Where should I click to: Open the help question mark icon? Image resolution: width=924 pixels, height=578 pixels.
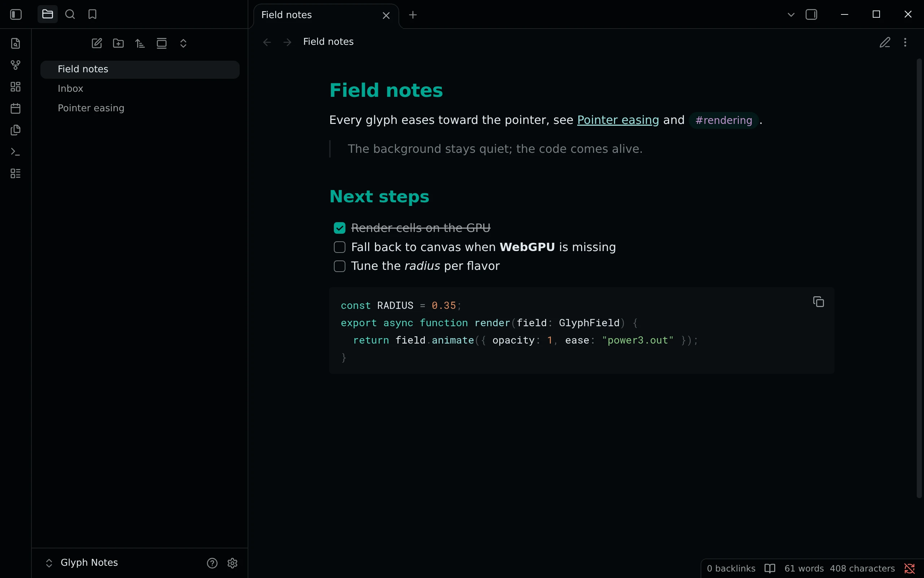[x=212, y=563]
